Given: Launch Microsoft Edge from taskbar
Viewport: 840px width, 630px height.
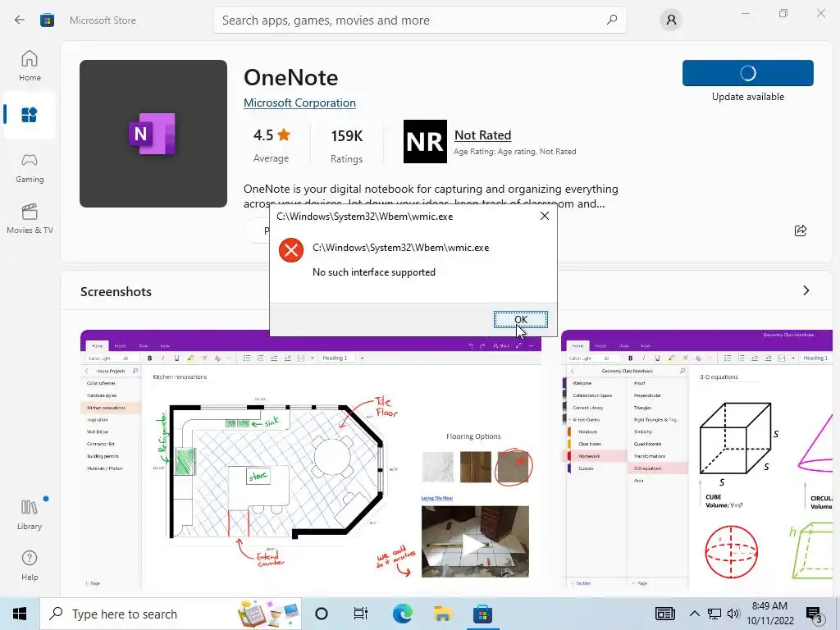Looking at the screenshot, I should pos(402,614).
